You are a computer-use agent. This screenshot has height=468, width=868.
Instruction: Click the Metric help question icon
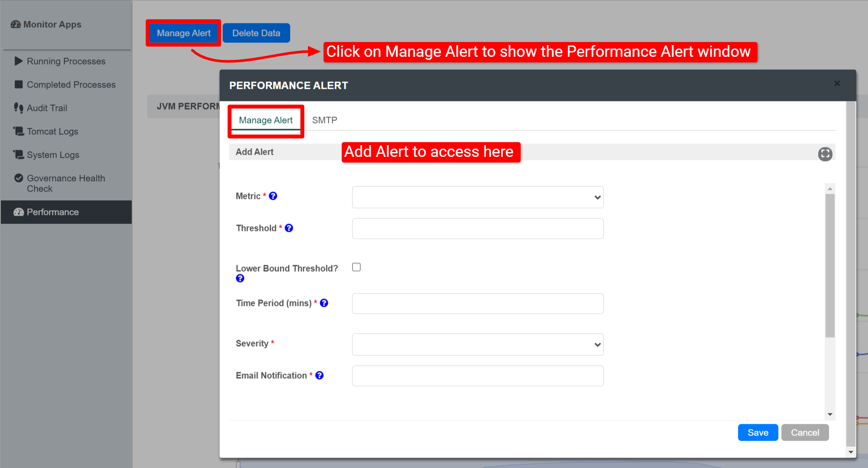pyautogui.click(x=273, y=196)
